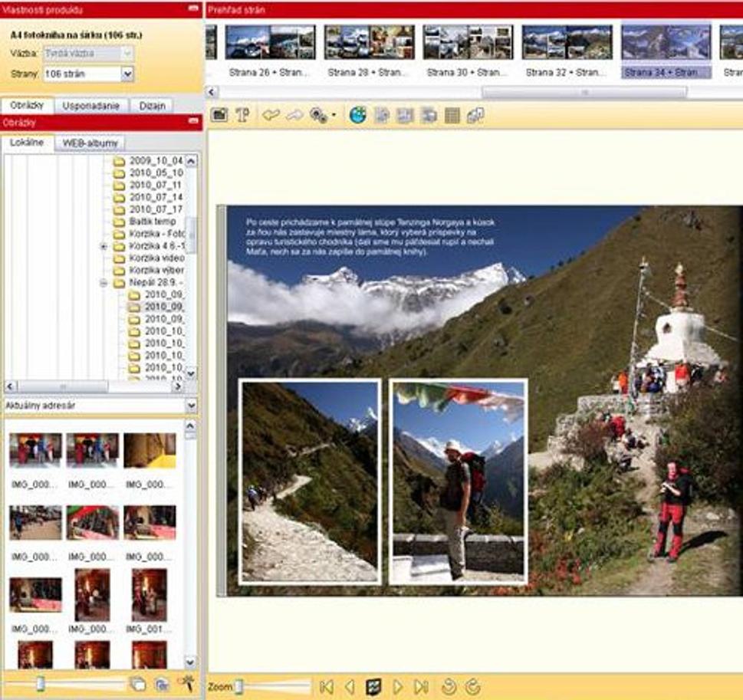
Task: Open the Aktuálny adresár dropdown
Action: pyautogui.click(x=191, y=406)
